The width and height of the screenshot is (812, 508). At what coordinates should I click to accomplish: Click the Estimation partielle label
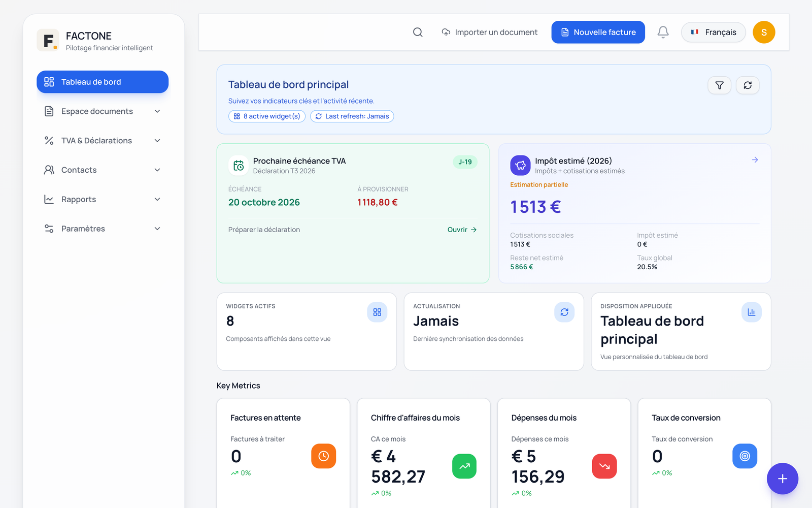[x=539, y=185]
